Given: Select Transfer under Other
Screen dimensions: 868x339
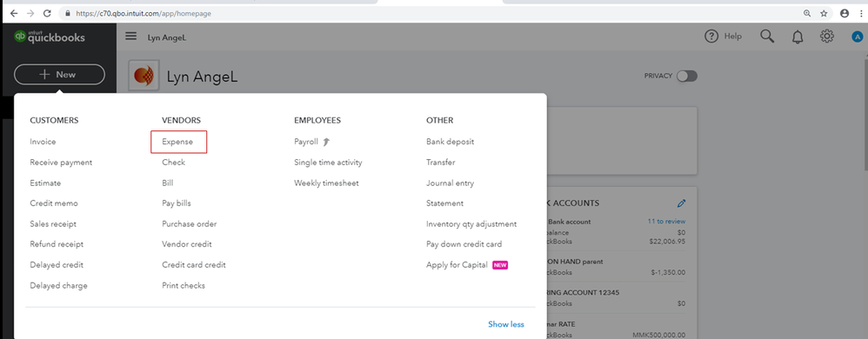Looking at the screenshot, I should [441, 163].
